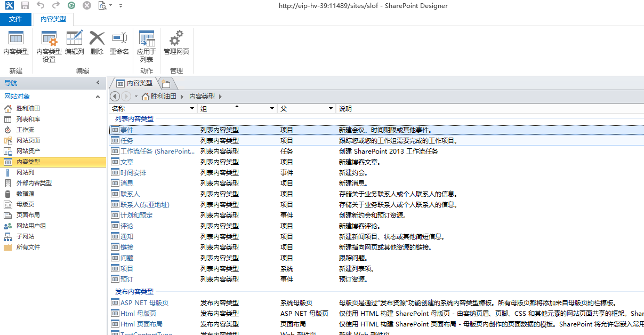Open the 文件 file tab

[x=16, y=19]
